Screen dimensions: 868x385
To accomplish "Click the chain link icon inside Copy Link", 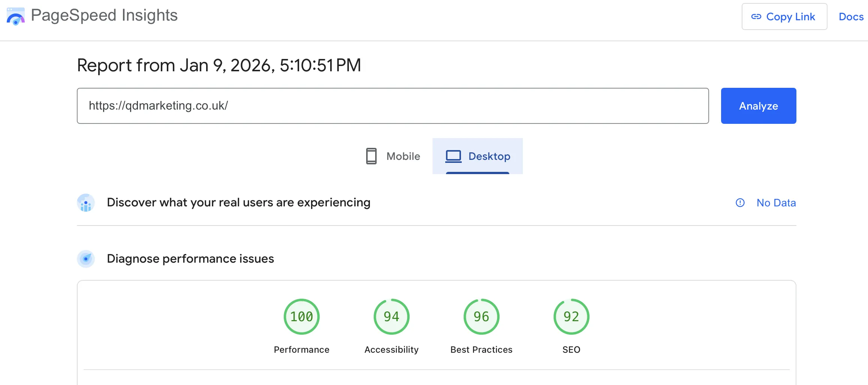I will click(756, 17).
